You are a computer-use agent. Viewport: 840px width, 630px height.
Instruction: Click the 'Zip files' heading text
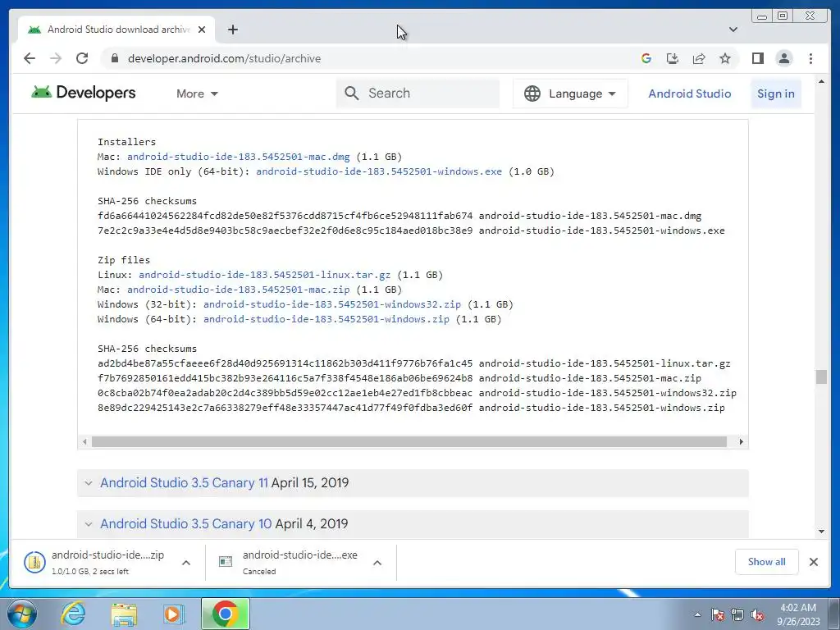124,260
